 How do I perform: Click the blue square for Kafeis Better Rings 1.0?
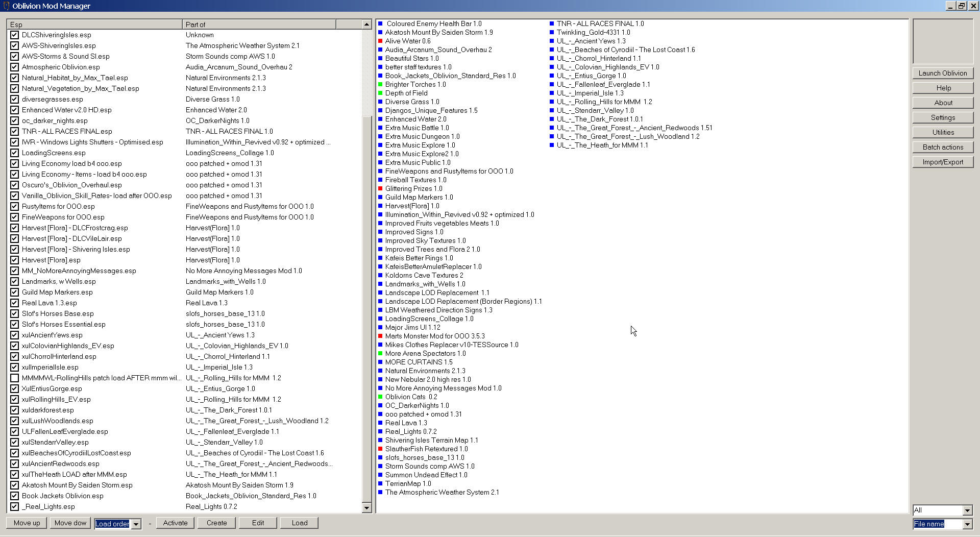point(380,258)
